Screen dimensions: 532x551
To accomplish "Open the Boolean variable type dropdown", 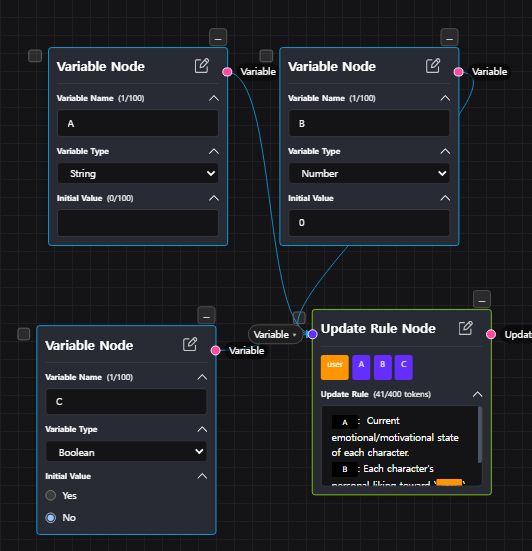I will 126,452.
